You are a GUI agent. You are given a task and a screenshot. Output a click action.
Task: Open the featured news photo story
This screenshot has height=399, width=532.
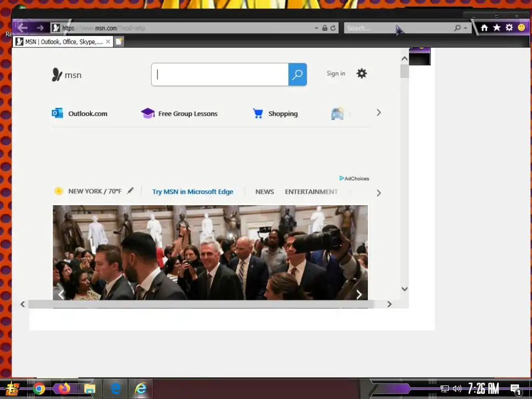click(x=210, y=252)
